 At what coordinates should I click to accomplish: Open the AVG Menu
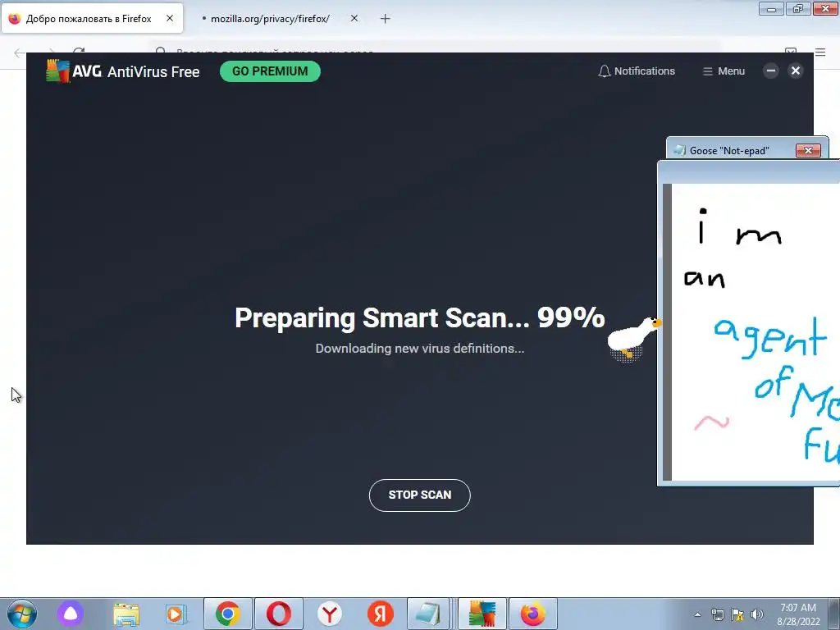coord(724,71)
